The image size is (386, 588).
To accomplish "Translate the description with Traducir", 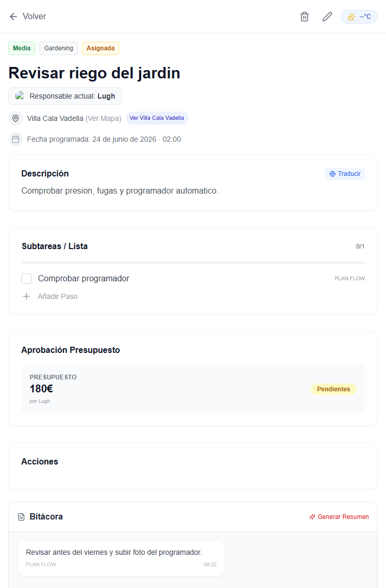I will [x=345, y=174].
